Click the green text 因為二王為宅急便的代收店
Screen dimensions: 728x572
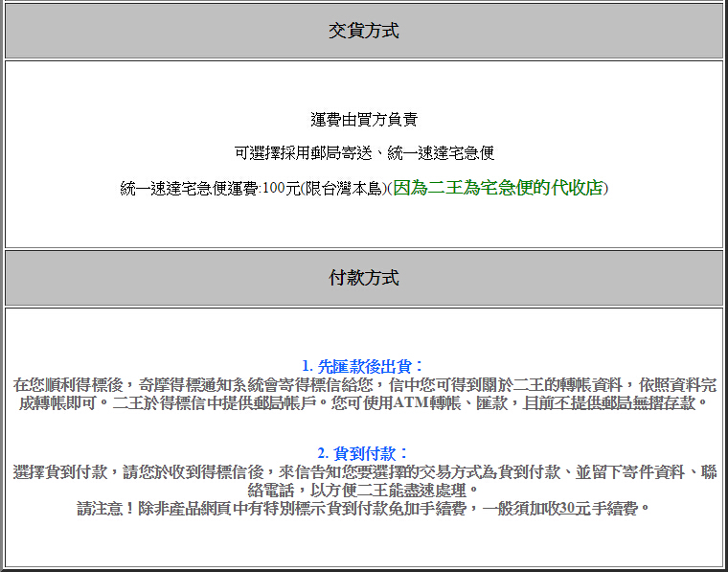(x=498, y=188)
